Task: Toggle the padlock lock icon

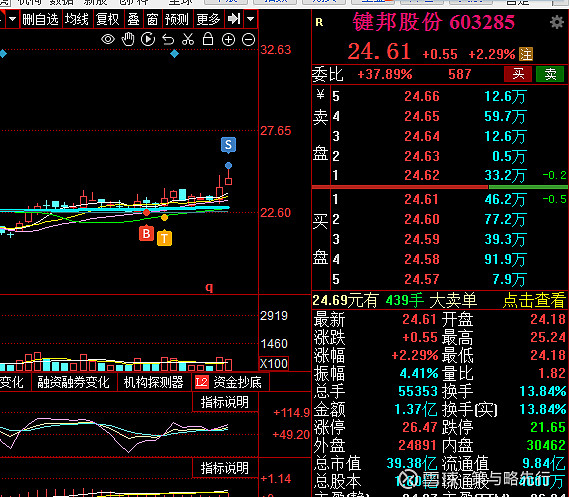Action: tap(208, 39)
